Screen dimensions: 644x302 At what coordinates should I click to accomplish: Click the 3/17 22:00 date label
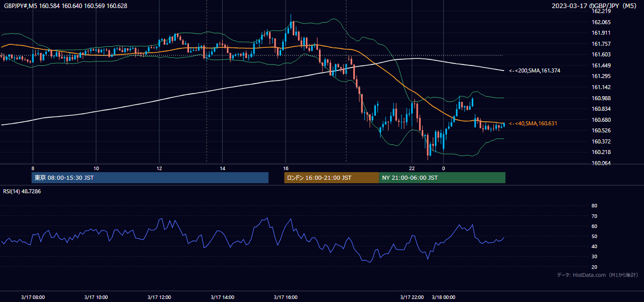click(412, 297)
